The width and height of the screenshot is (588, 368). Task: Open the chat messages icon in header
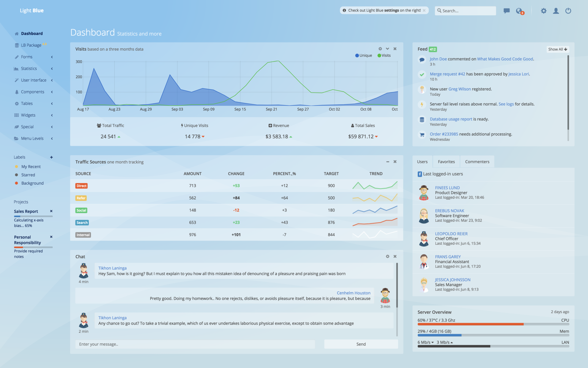(507, 11)
